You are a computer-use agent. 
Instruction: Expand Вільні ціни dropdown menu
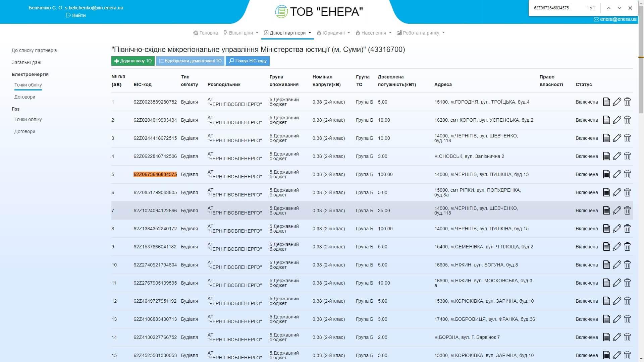[241, 33]
